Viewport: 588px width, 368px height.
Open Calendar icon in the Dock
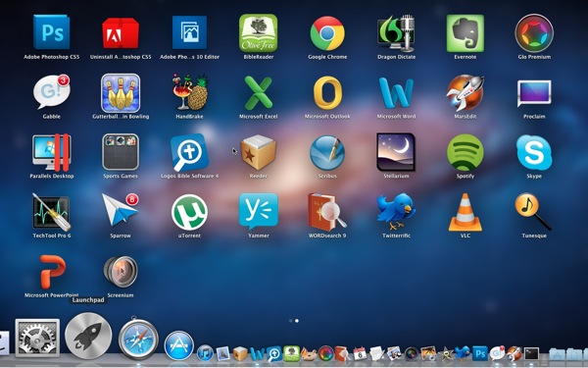(360, 353)
